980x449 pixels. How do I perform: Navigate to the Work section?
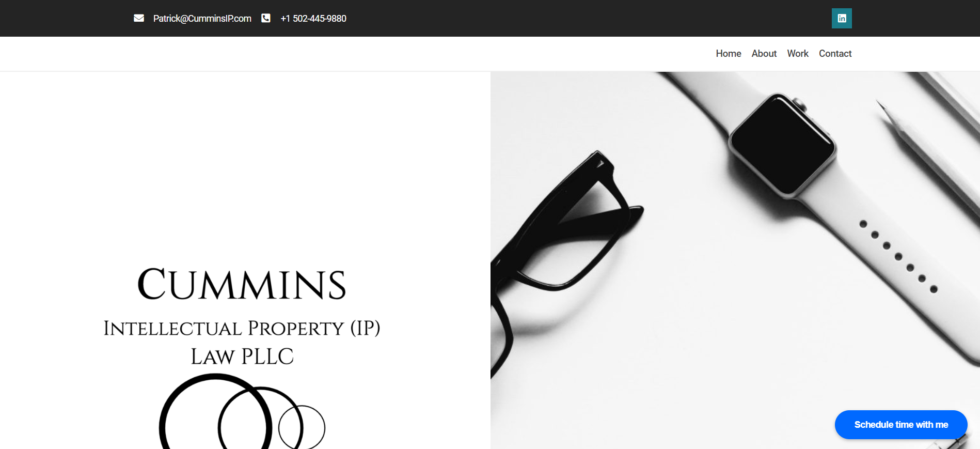point(797,54)
